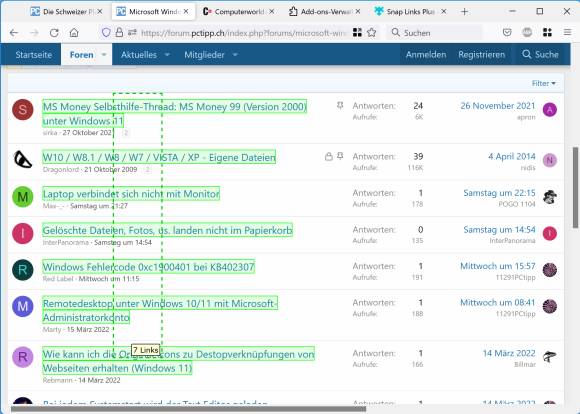
Task: Open the Filter dropdown
Action: (x=543, y=83)
